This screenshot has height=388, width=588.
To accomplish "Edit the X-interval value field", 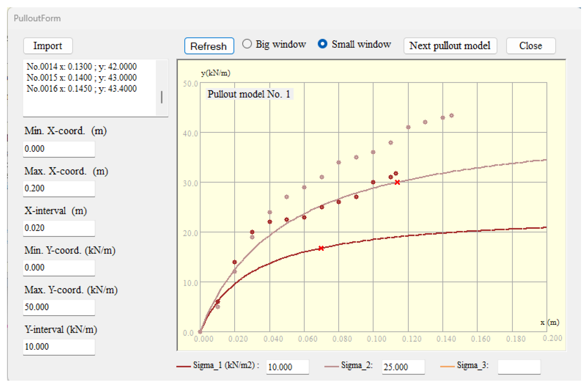I will point(59,228).
